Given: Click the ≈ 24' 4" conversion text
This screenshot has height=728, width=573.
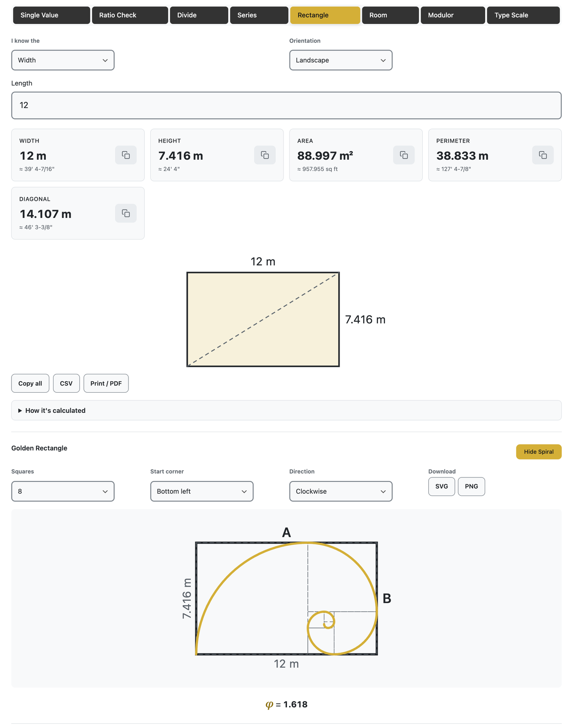Looking at the screenshot, I should [169, 169].
